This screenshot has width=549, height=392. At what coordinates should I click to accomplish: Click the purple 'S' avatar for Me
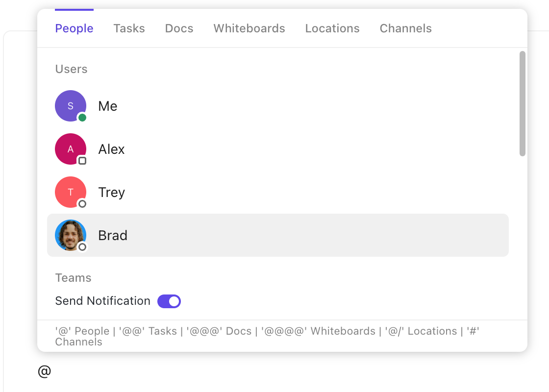[x=70, y=106]
